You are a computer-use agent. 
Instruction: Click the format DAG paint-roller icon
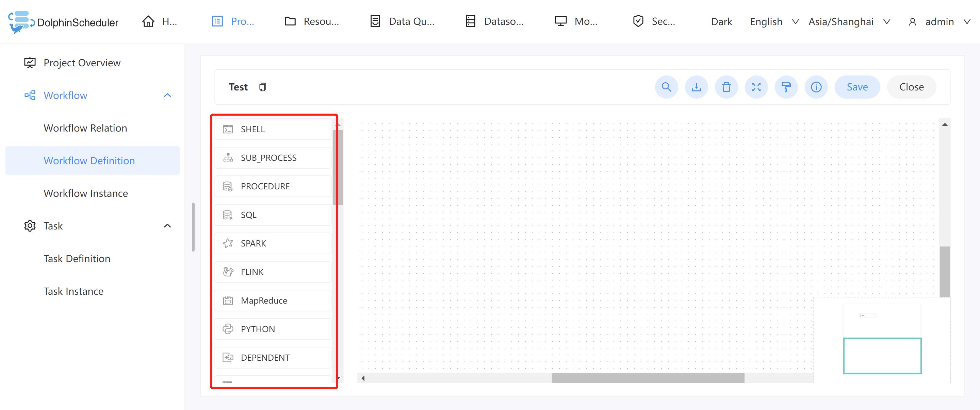click(x=786, y=87)
